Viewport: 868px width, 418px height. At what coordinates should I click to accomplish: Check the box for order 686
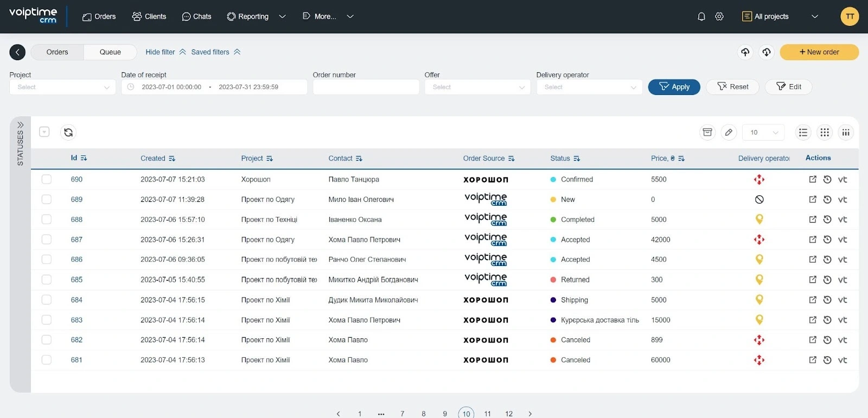click(47, 259)
